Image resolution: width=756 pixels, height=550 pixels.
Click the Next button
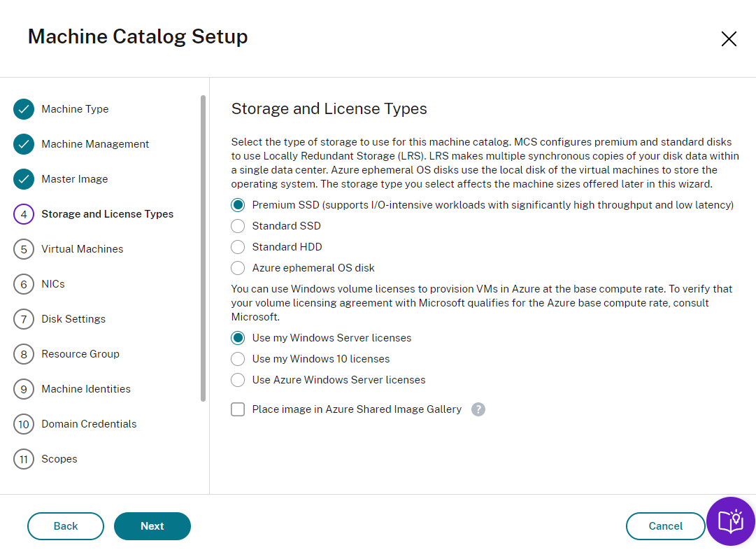pyautogui.click(x=152, y=526)
